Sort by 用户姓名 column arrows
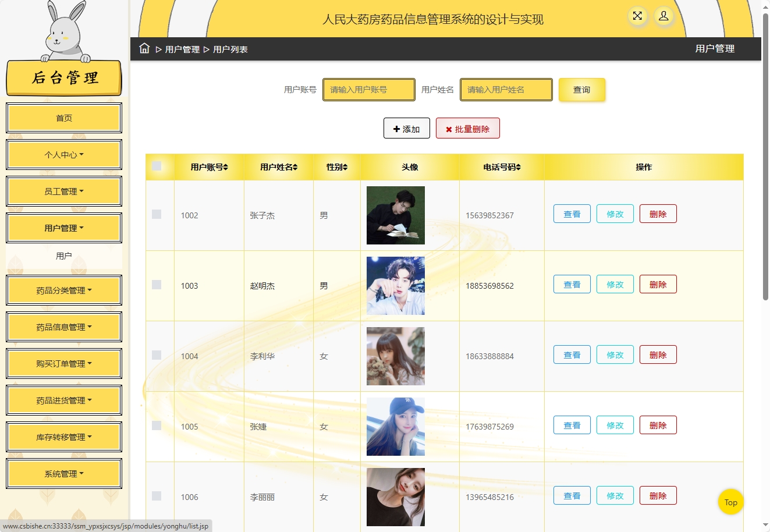Screen dimensions: 770x532 295,167
